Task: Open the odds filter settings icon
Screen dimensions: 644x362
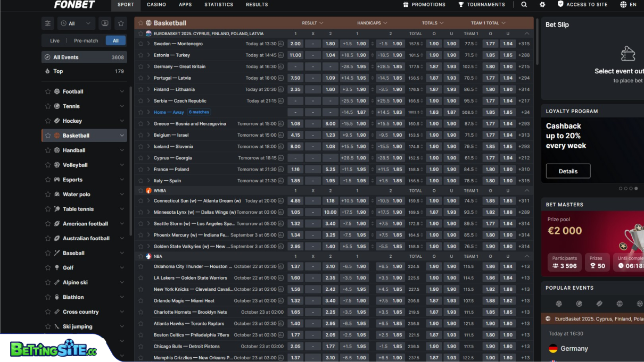Action: [x=47, y=23]
